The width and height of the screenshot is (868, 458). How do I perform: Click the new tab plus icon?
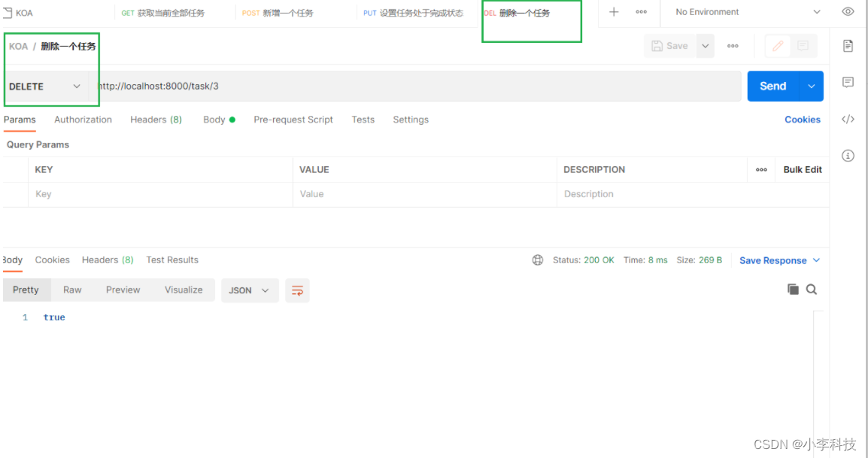[614, 12]
